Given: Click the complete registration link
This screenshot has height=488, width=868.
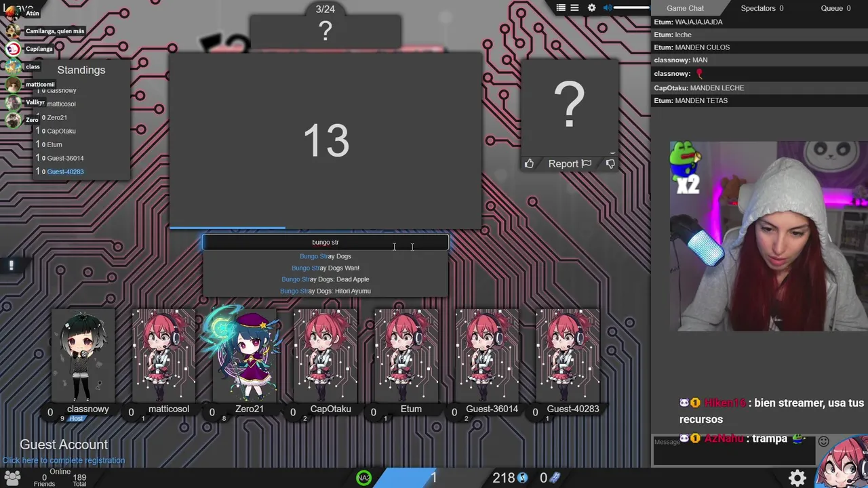Looking at the screenshot, I should (x=64, y=460).
